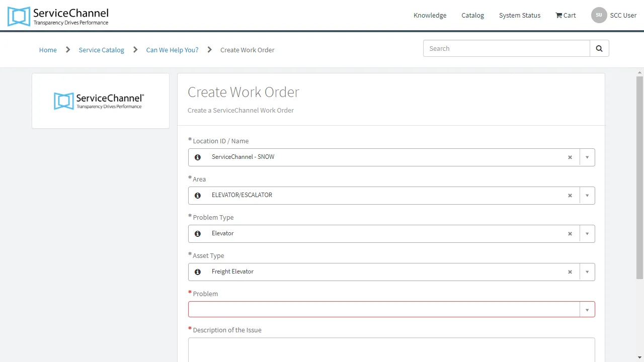
Task: Click the Search input field
Action: [507, 48]
